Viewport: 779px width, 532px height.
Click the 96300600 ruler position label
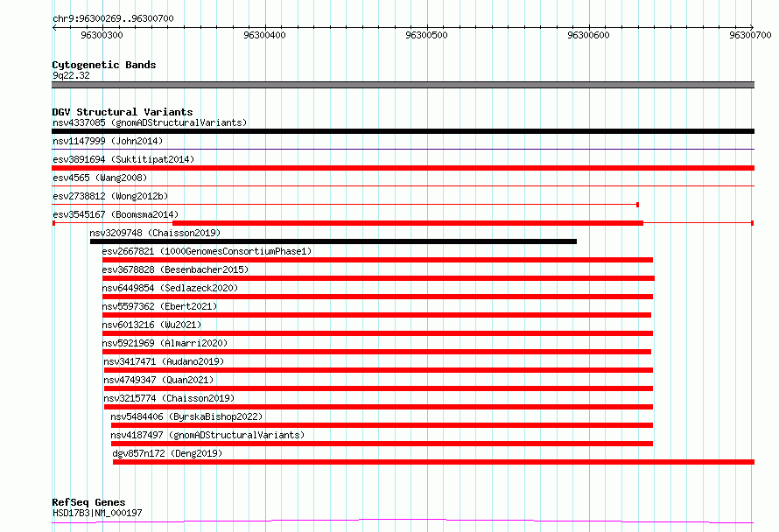(x=589, y=35)
